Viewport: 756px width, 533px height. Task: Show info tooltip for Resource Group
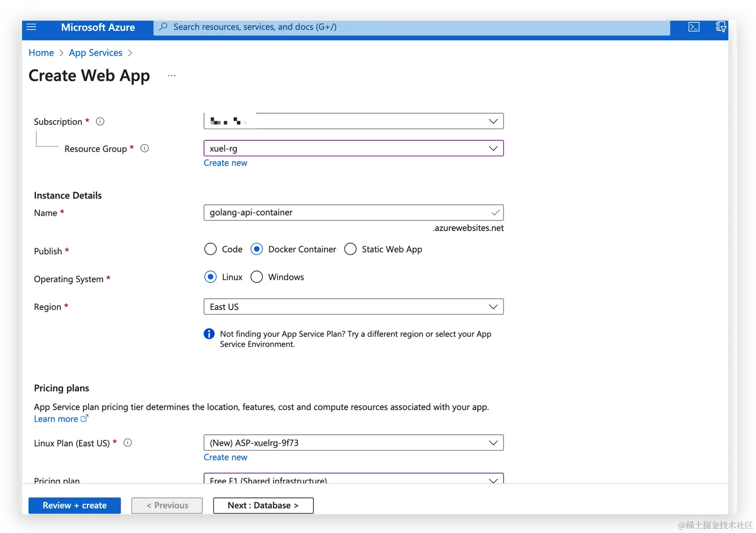pyautogui.click(x=145, y=149)
